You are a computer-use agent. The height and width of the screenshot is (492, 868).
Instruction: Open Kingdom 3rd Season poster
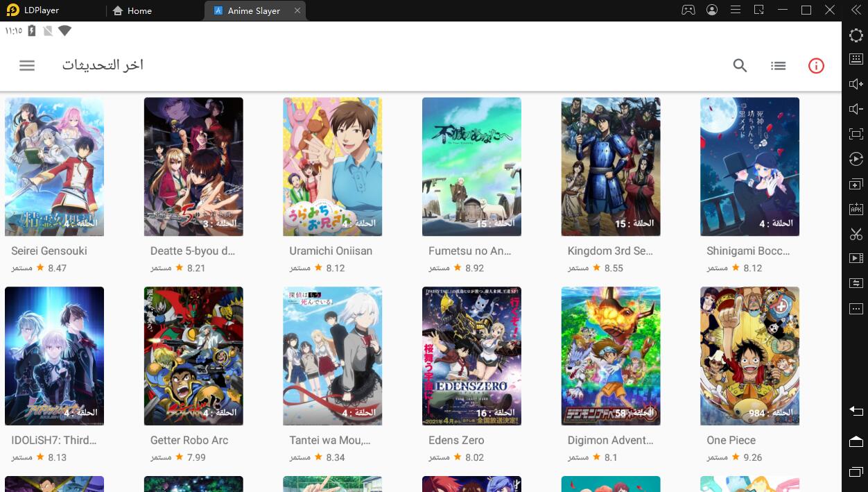coord(611,167)
